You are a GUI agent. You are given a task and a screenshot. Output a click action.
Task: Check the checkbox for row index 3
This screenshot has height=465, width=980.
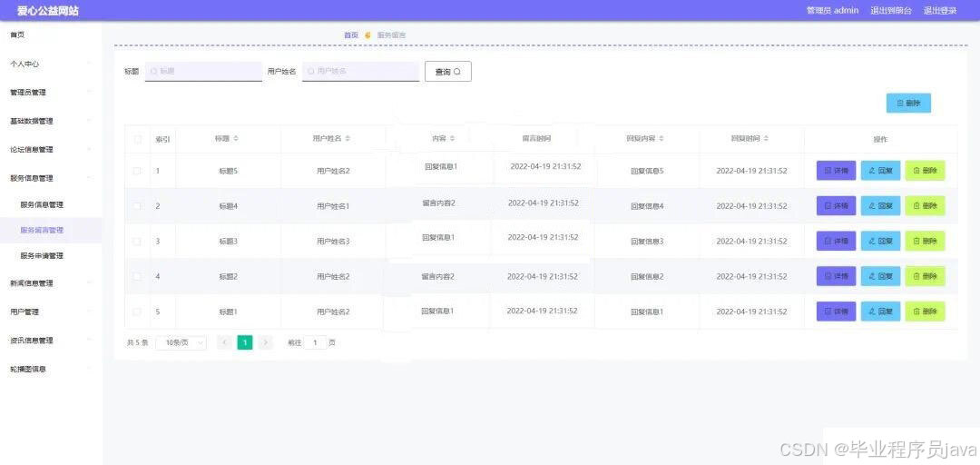pyautogui.click(x=138, y=241)
